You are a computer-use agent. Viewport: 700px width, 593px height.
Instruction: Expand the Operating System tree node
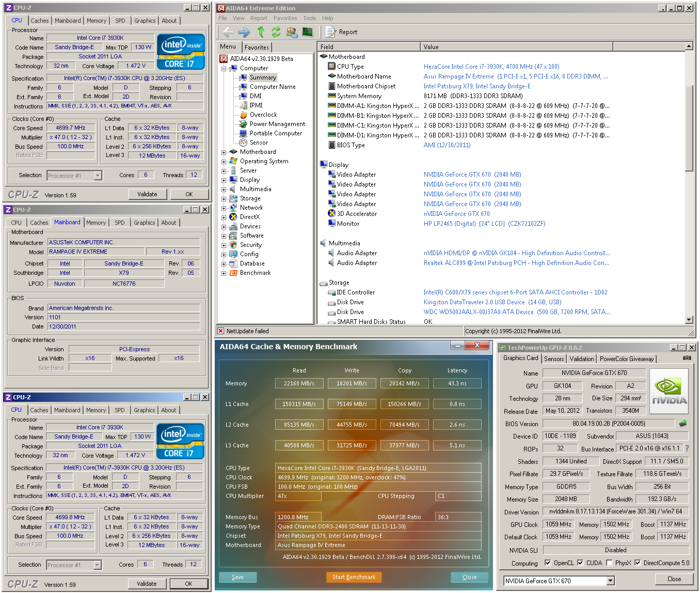(224, 162)
